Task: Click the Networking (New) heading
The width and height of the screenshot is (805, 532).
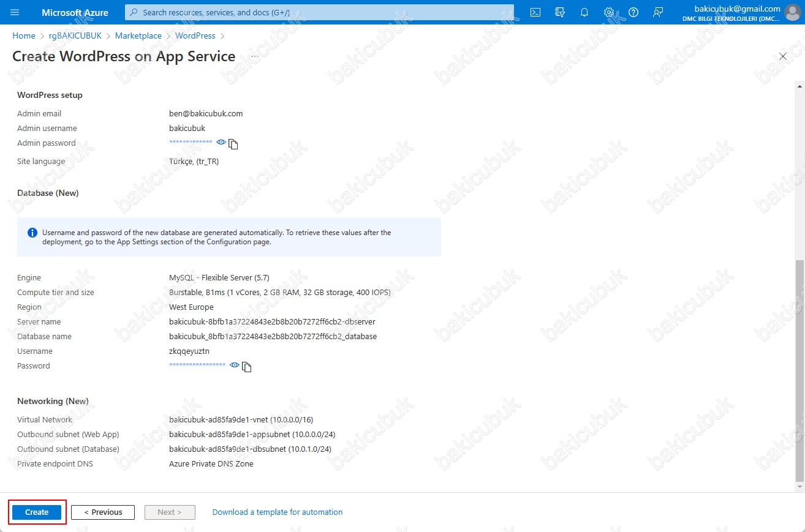Action: (x=53, y=402)
